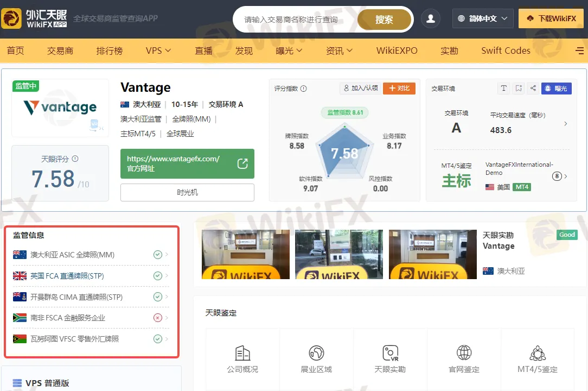
Task: Expand the VPS menu dropdown
Action: tap(158, 51)
